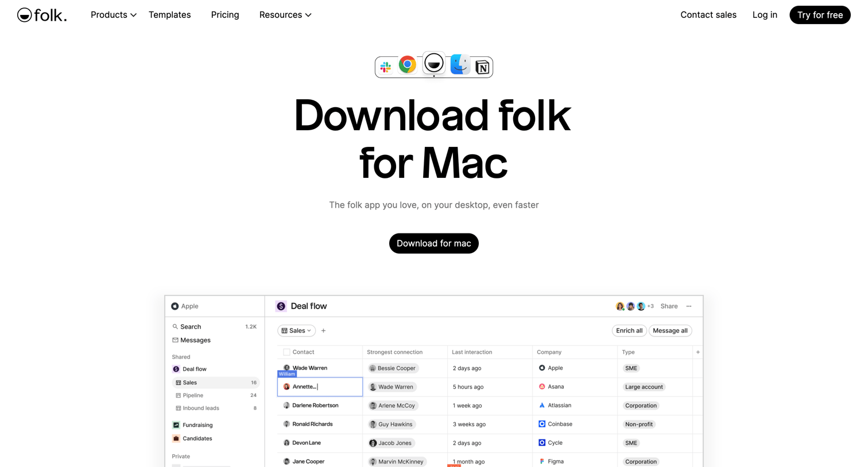The image size is (868, 467).
Task: Click the Large account type tag
Action: coord(644,387)
